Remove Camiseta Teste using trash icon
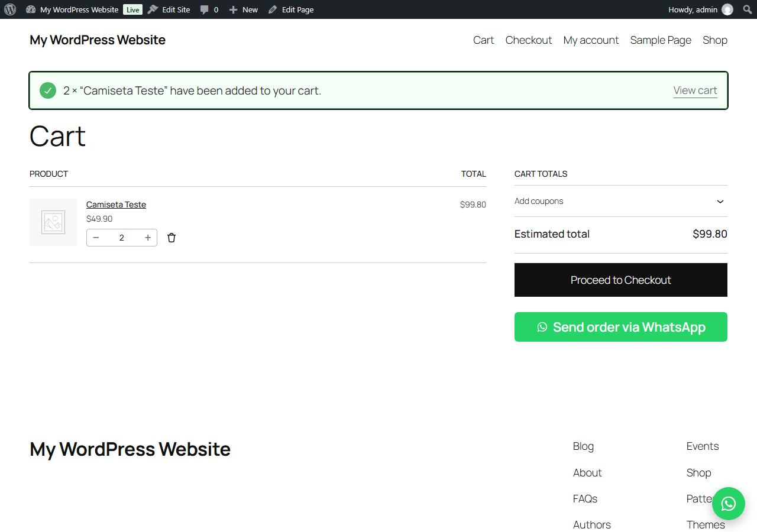The image size is (757, 532). (x=172, y=238)
